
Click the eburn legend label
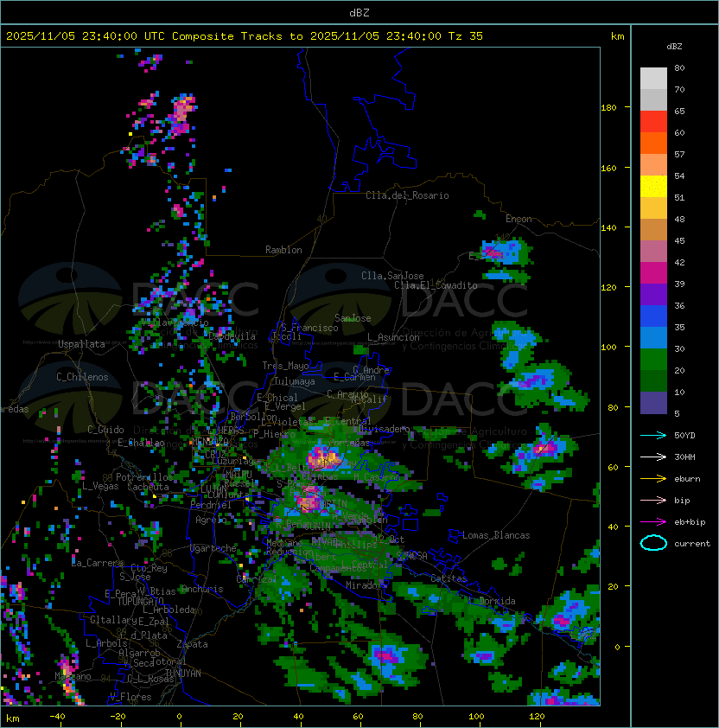point(687,479)
